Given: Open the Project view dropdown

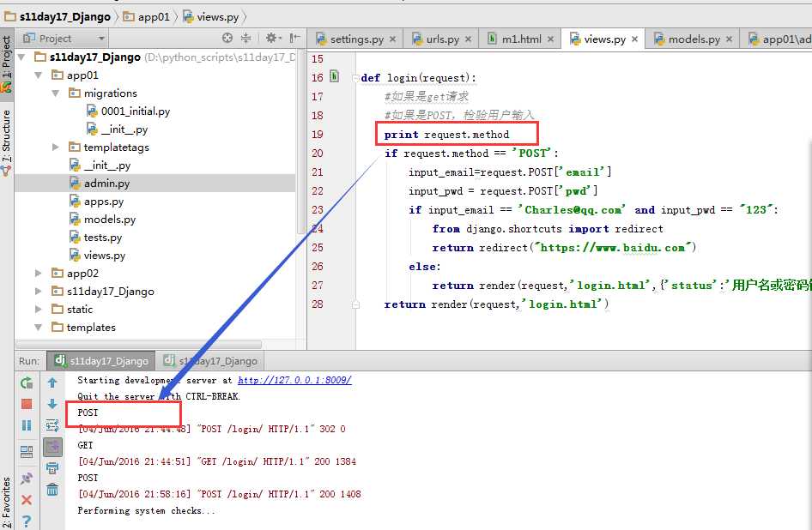Looking at the screenshot, I should point(101,39).
